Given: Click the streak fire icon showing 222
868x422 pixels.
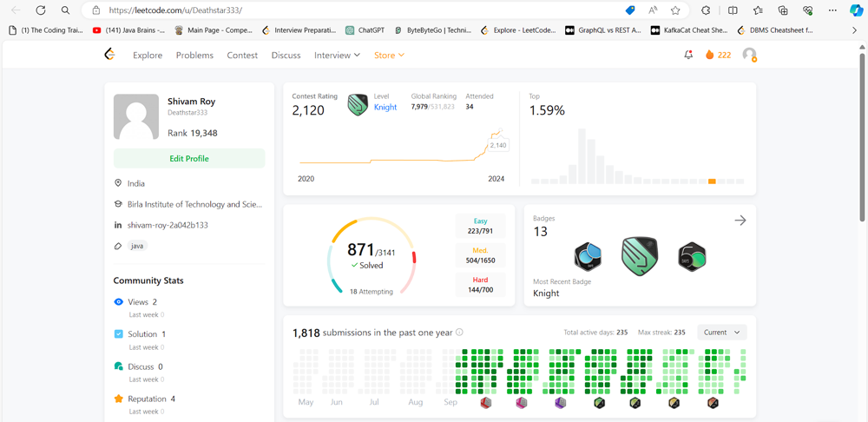Looking at the screenshot, I should [x=709, y=55].
